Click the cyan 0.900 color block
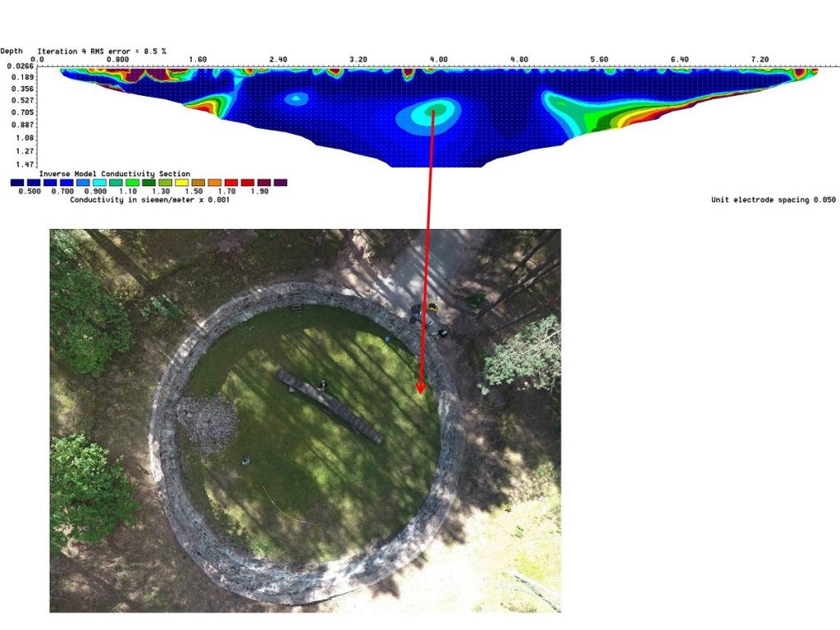This screenshot has width=840, height=630. click(101, 182)
